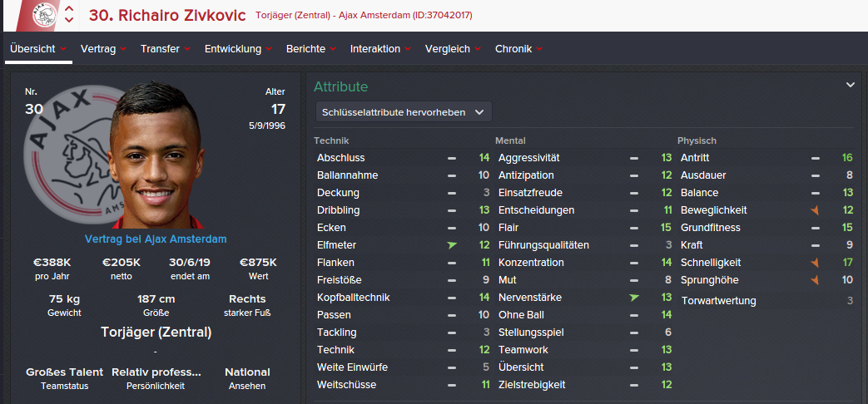
Task: Click green trend arrow beside Elfmeter
Action: tap(452, 245)
